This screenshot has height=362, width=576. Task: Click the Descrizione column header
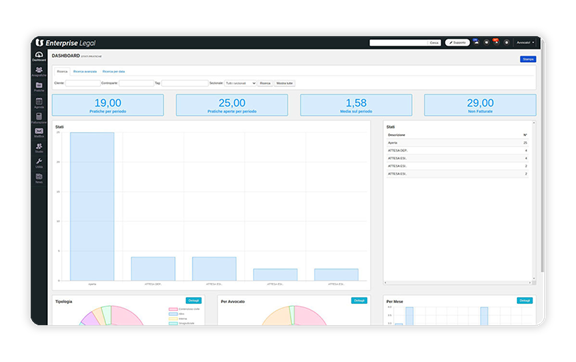[397, 135]
